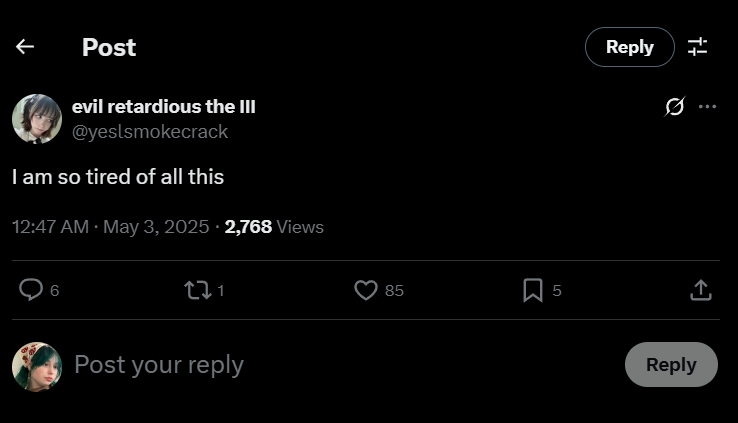View the 2,768 Views analytics
738x423 pixels.
point(274,227)
